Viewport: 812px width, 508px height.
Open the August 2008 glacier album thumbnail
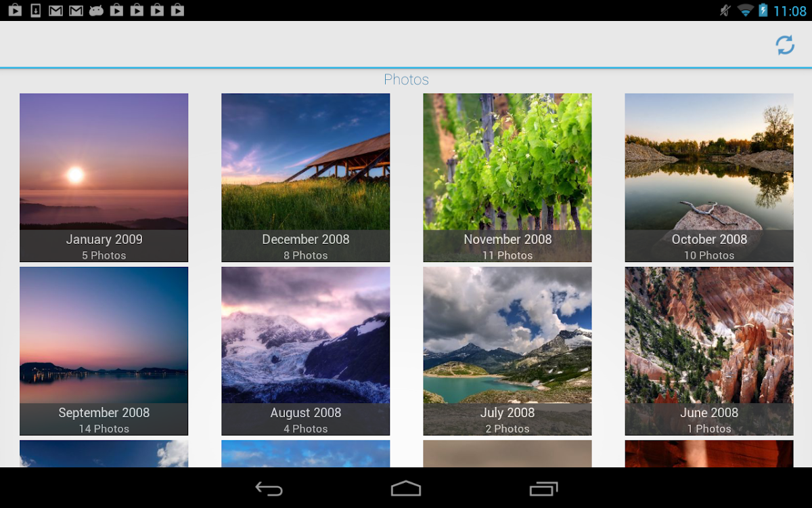point(305,351)
